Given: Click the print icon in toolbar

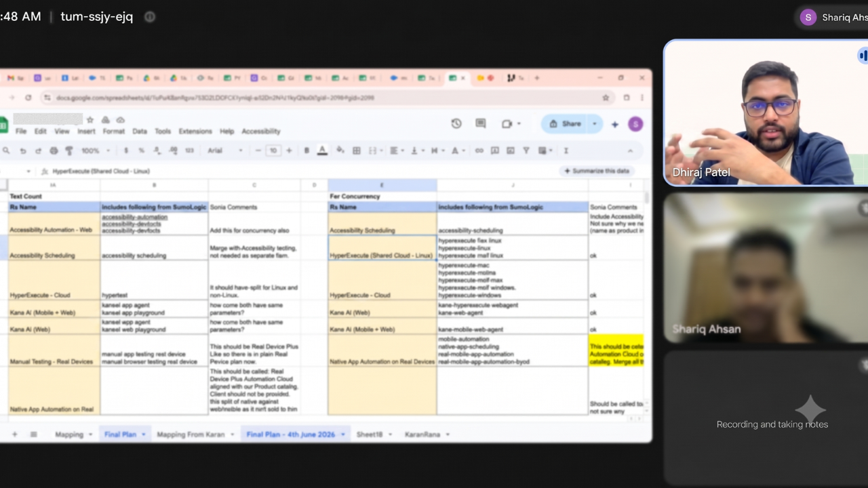Looking at the screenshot, I should point(54,150).
